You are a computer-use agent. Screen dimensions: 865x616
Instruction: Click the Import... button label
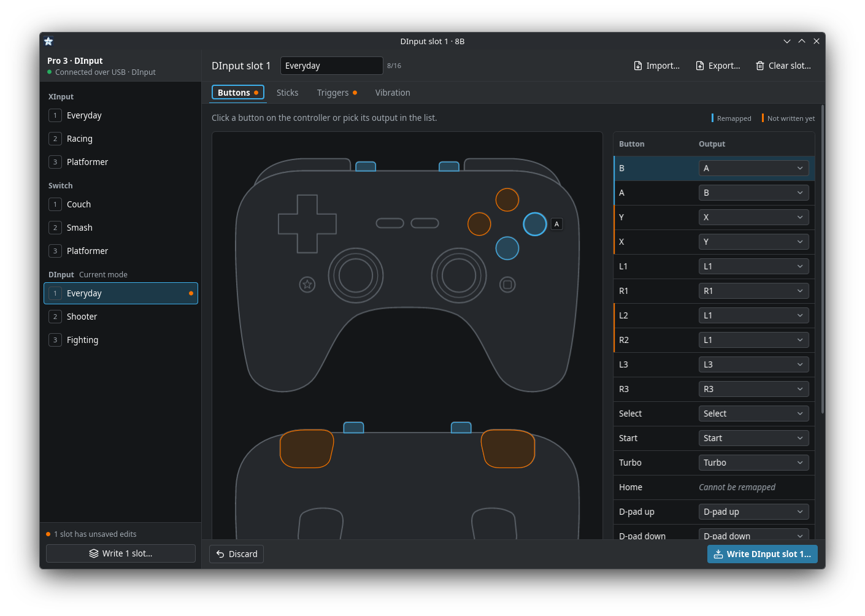click(x=663, y=66)
